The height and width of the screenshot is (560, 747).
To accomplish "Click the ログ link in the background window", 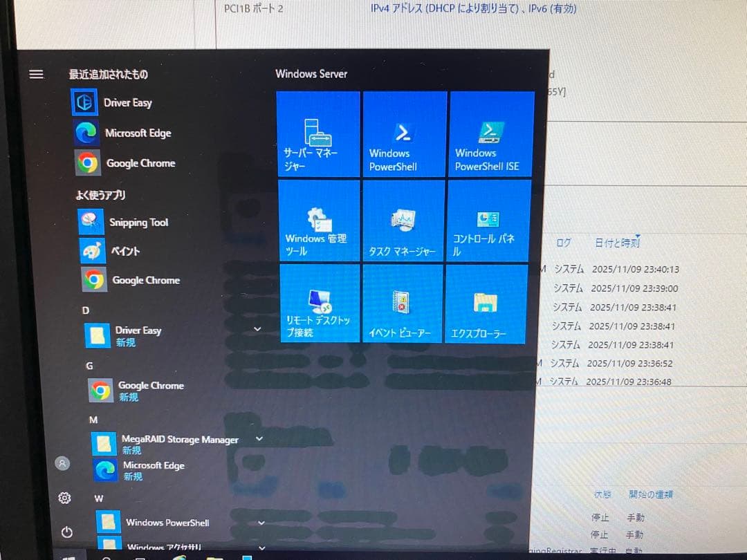I will point(564,243).
